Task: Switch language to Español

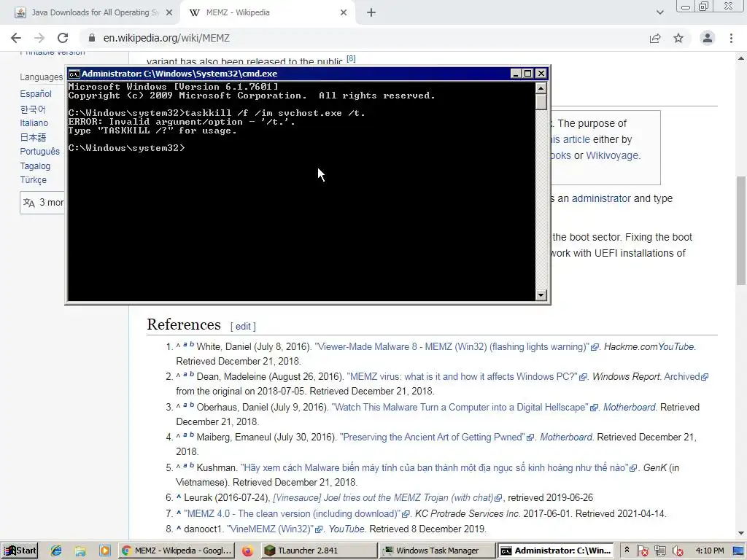Action: coord(36,94)
